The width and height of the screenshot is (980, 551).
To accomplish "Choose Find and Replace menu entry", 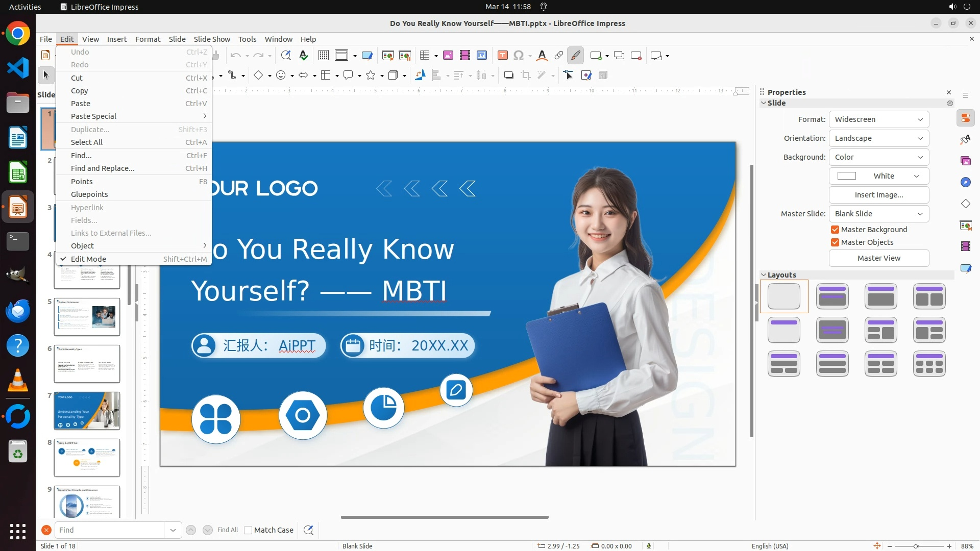I will pyautogui.click(x=103, y=168).
